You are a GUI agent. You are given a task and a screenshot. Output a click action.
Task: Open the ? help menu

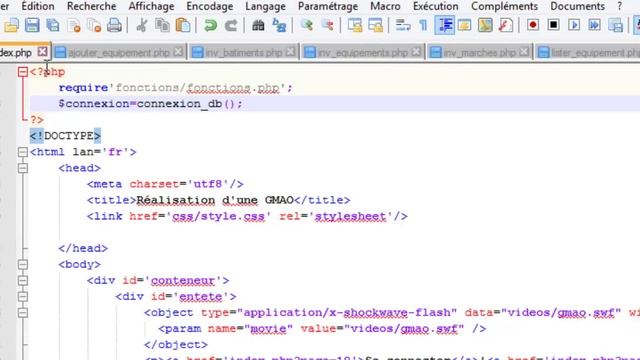click(x=620, y=6)
